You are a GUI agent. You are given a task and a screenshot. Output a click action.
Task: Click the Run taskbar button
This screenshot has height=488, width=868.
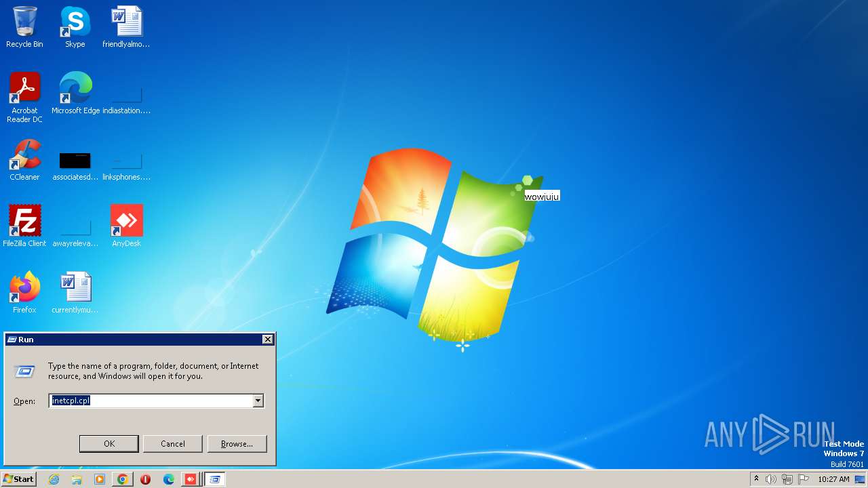click(214, 479)
